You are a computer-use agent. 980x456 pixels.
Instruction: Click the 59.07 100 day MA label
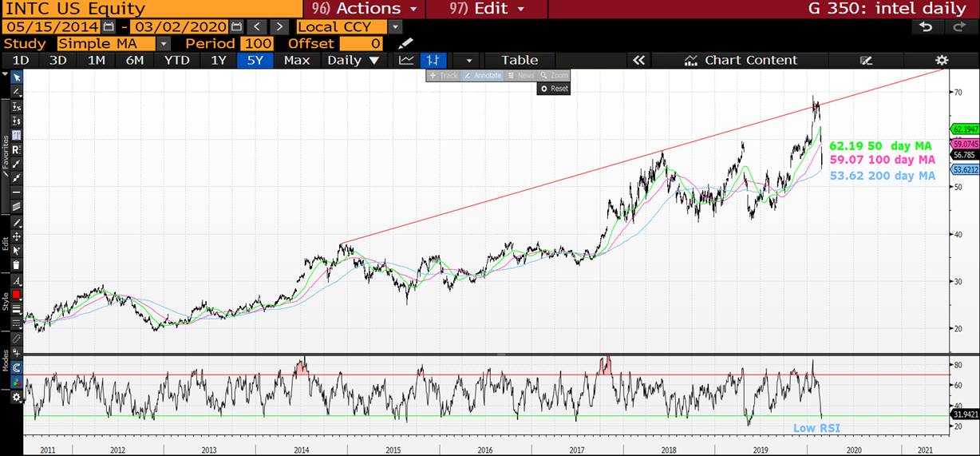pyautogui.click(x=881, y=161)
